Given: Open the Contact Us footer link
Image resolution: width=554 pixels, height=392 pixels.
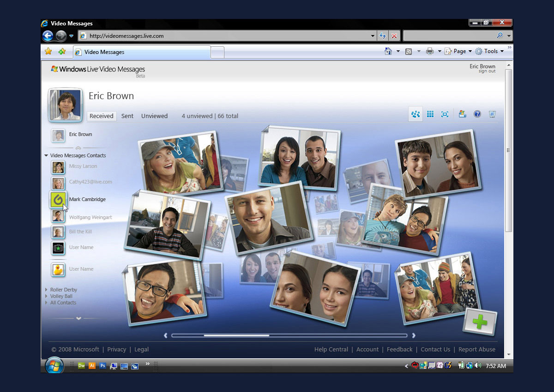Looking at the screenshot, I should coord(435,350).
